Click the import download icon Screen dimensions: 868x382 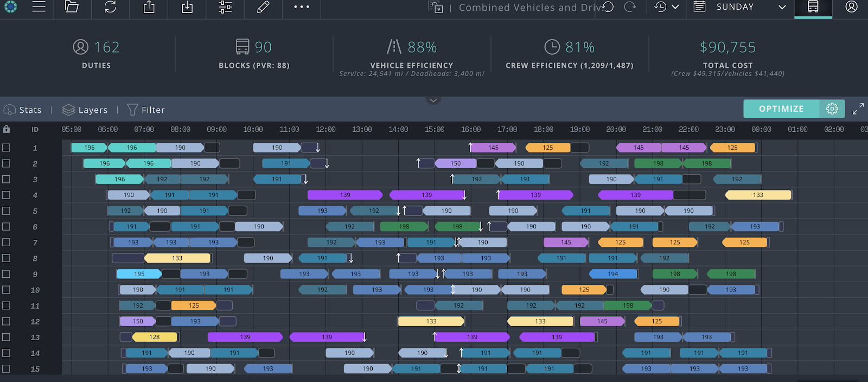[187, 7]
